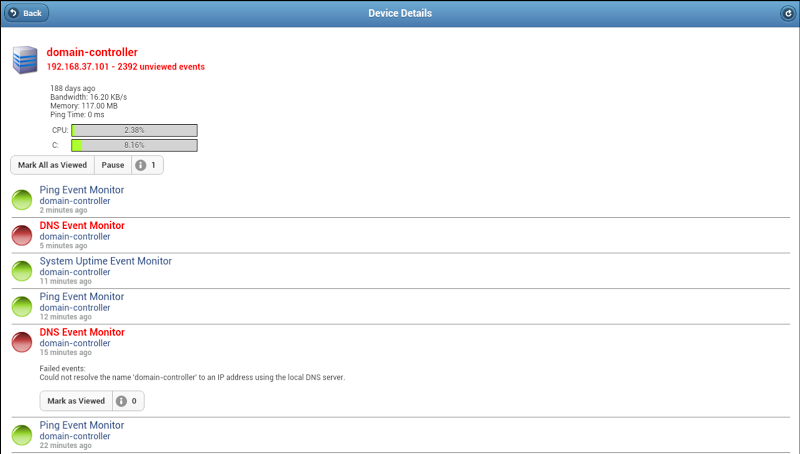800x454 pixels.
Task: Open DNS Event Monitor from 5 minutes ago
Action: (x=82, y=225)
